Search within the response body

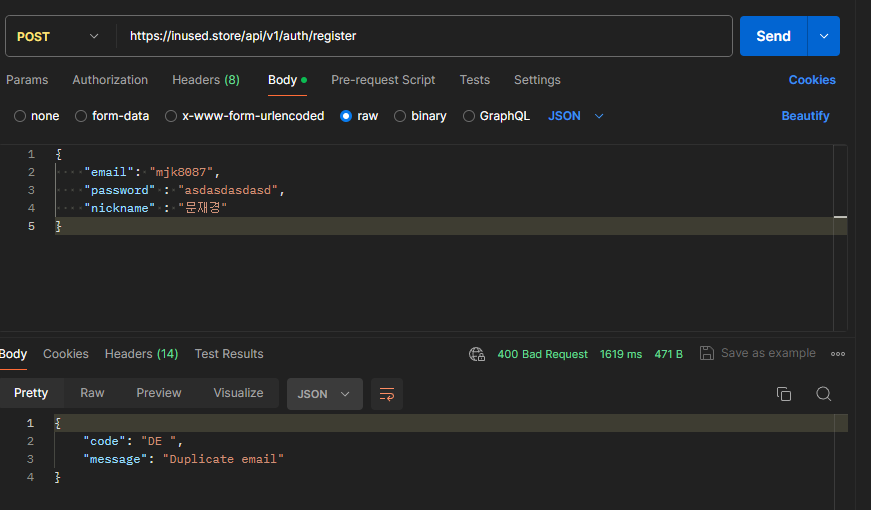823,394
